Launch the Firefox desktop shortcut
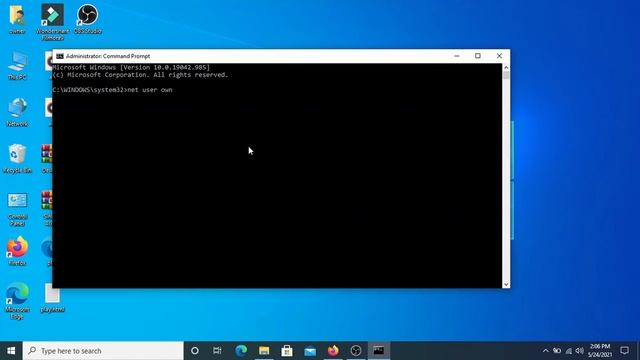The width and height of the screenshot is (640, 360). tap(17, 251)
